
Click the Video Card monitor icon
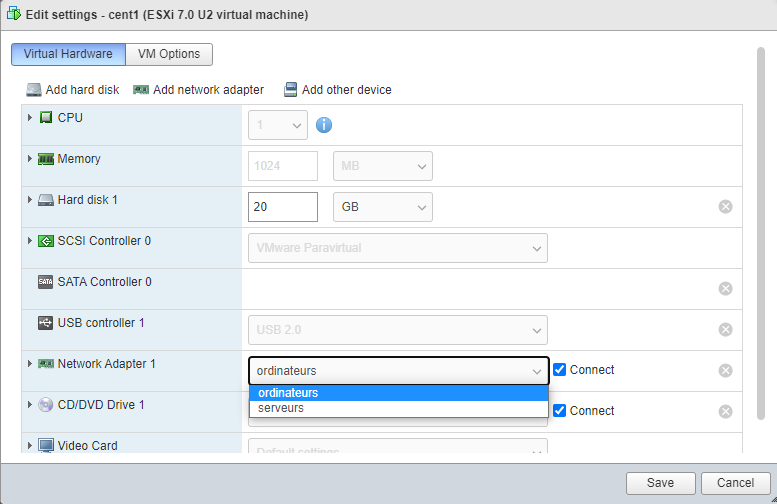pyautogui.click(x=46, y=446)
